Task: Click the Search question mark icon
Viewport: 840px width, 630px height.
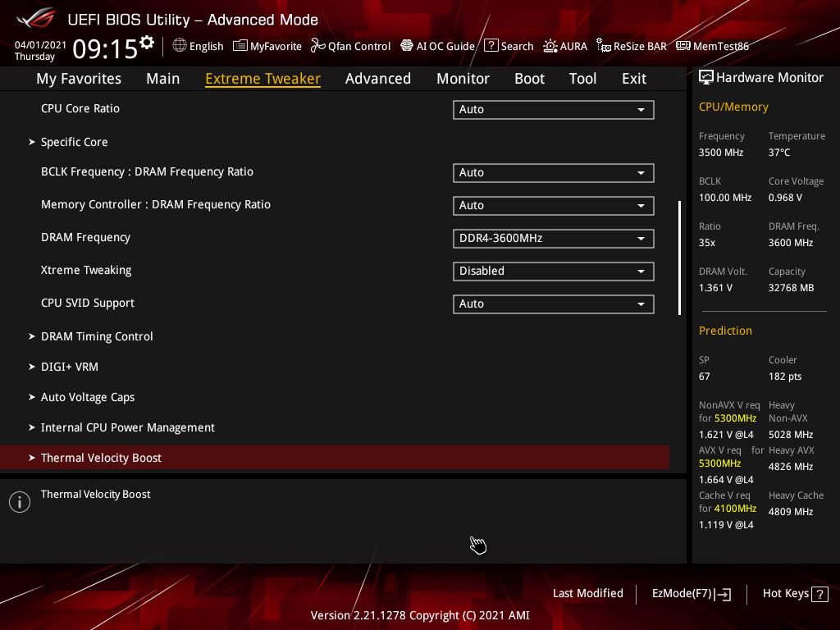Action: (x=491, y=46)
